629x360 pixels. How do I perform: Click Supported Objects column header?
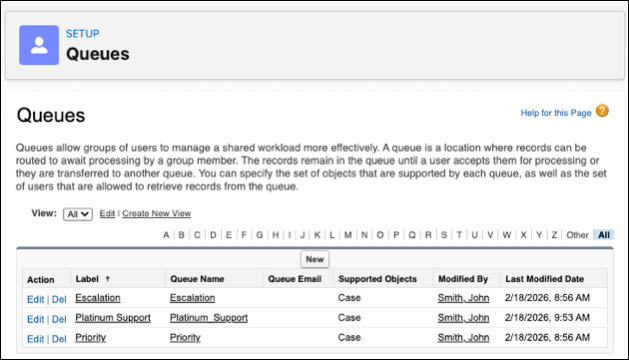pos(377,279)
